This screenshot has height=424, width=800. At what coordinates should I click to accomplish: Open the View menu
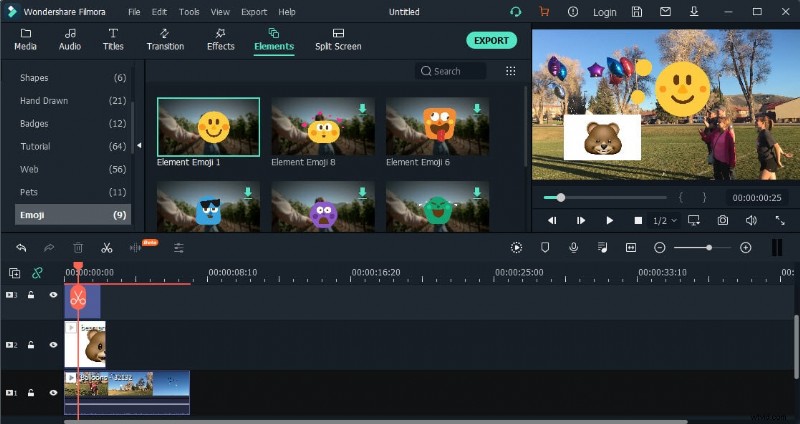tap(220, 12)
